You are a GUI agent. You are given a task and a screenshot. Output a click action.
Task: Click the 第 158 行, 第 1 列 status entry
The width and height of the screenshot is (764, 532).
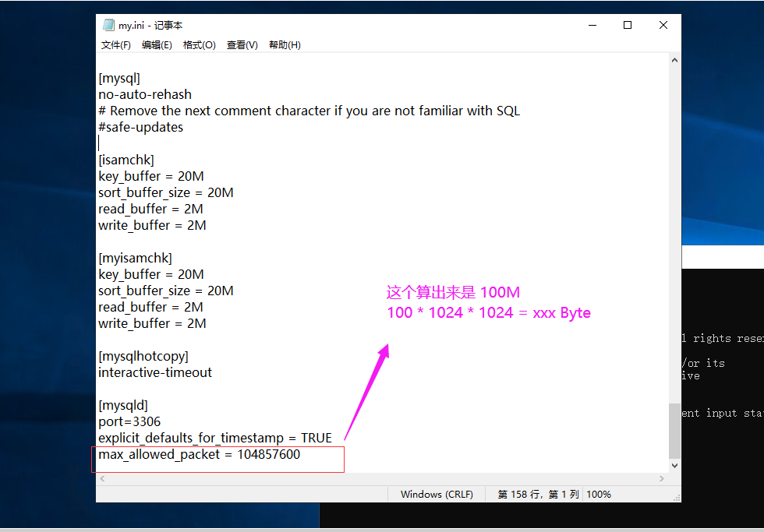538,495
